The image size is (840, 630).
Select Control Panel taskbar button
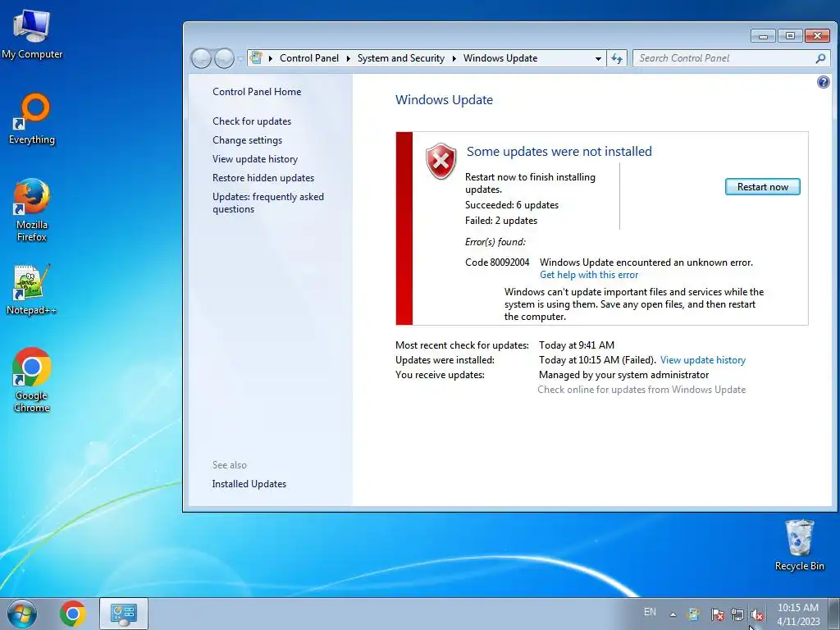(124, 614)
